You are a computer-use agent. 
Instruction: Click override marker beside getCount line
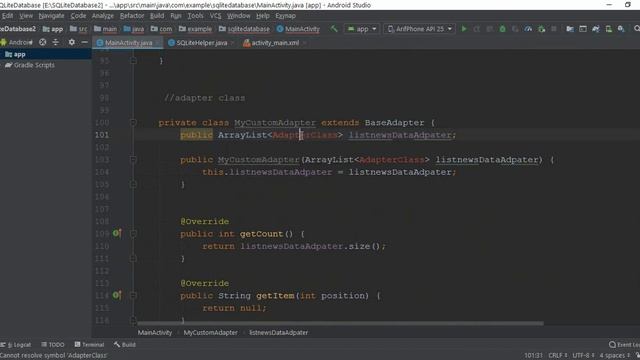pyautogui.click(x=117, y=233)
